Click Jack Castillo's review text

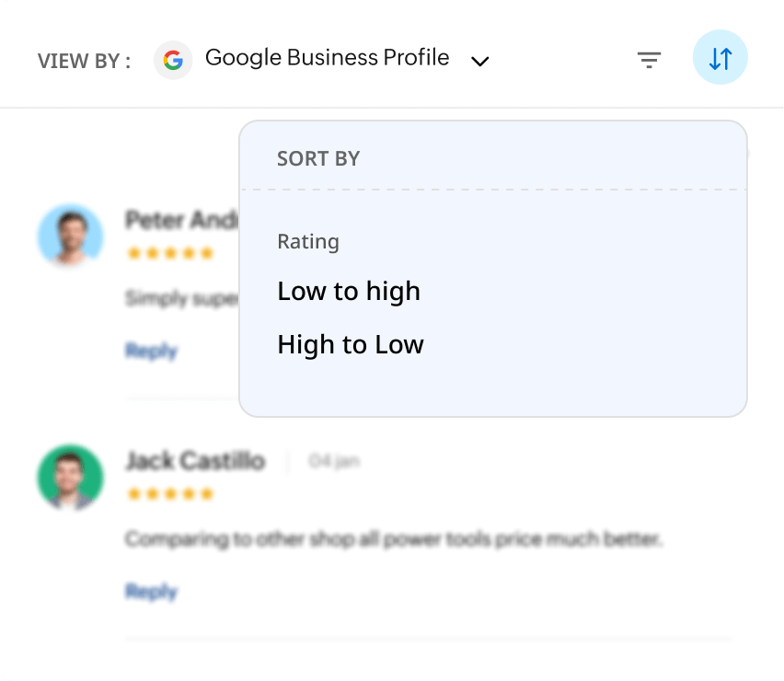(x=393, y=538)
